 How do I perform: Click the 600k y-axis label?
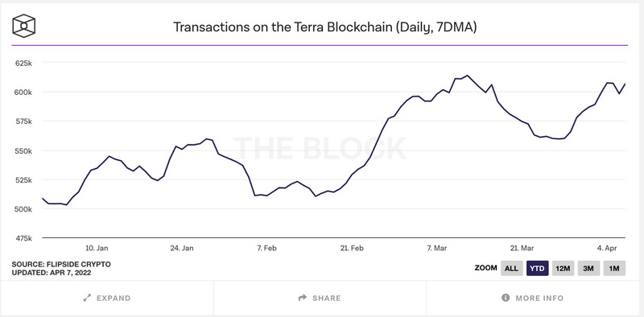(23, 92)
